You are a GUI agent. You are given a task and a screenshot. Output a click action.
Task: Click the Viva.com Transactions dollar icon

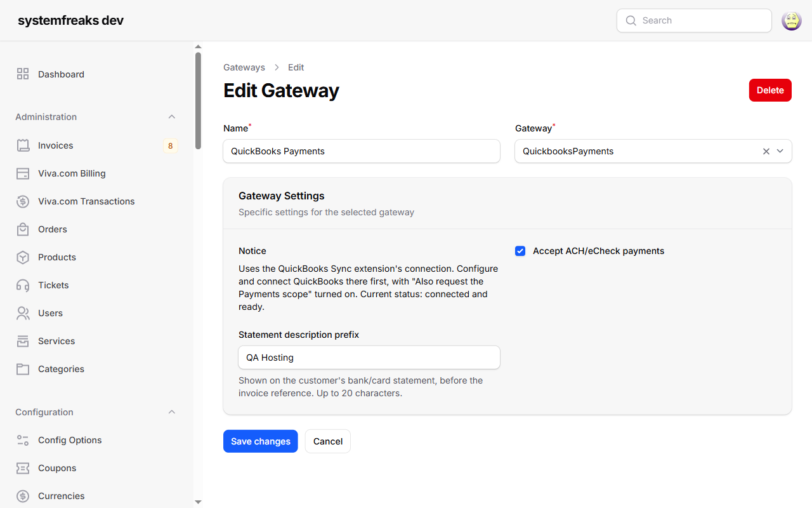23,201
